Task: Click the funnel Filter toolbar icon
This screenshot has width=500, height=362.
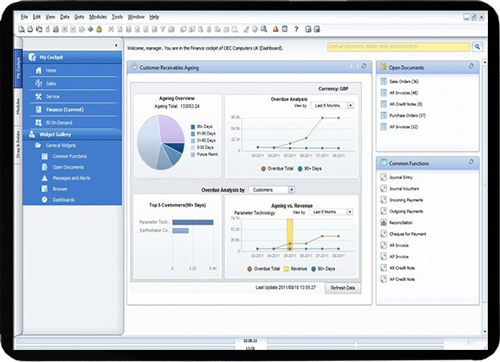Action: pos(163,29)
